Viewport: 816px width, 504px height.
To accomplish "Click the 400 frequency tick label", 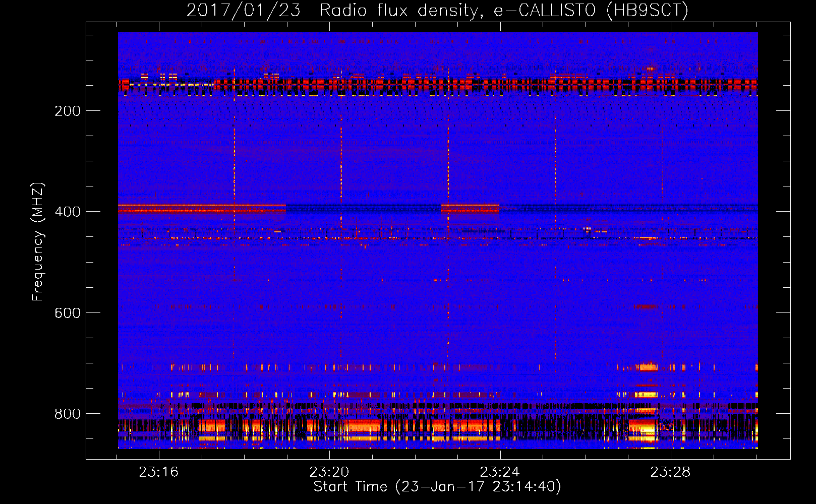I will pyautogui.click(x=68, y=212).
